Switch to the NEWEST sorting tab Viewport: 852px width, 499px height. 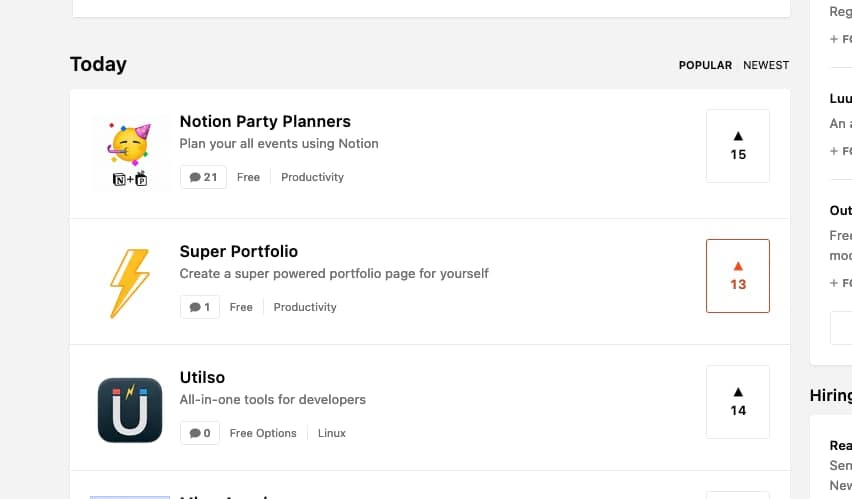pyautogui.click(x=766, y=65)
